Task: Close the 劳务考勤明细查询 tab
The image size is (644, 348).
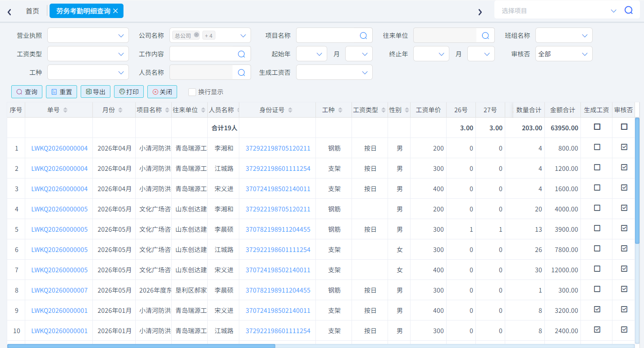Action: coord(115,11)
